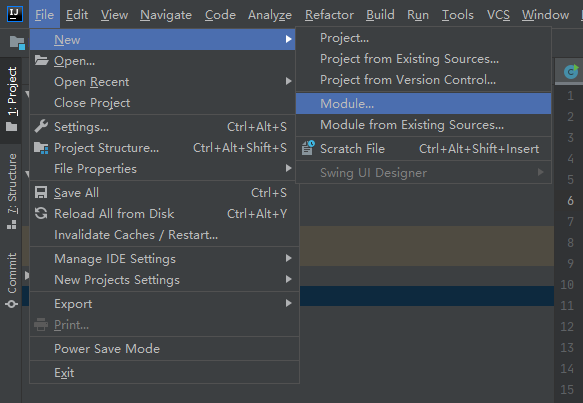
Task: Open the Build menu
Action: (380, 15)
